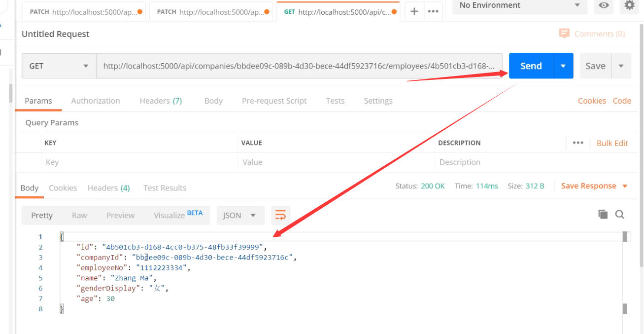Click the Untitled Request title

pos(56,34)
